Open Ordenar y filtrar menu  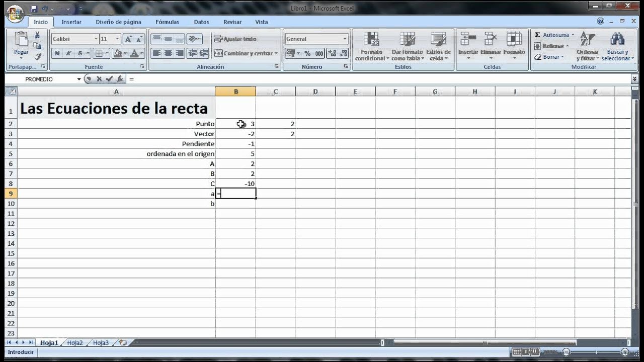(588, 46)
